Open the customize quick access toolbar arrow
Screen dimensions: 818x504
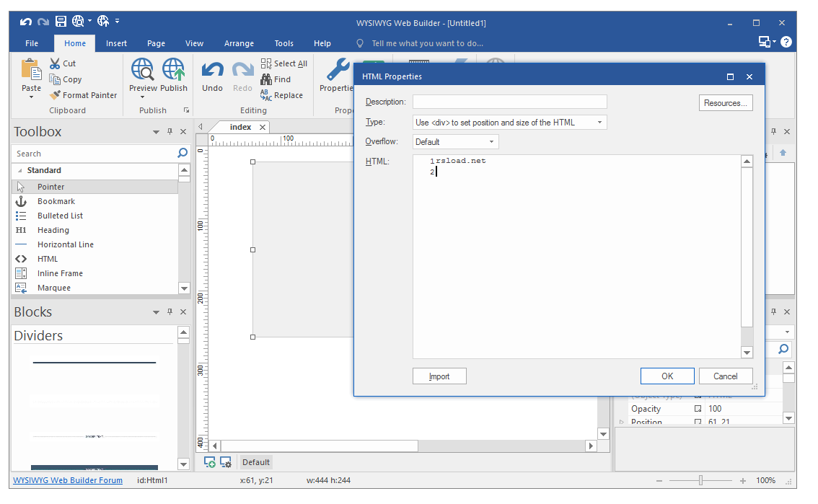point(118,22)
